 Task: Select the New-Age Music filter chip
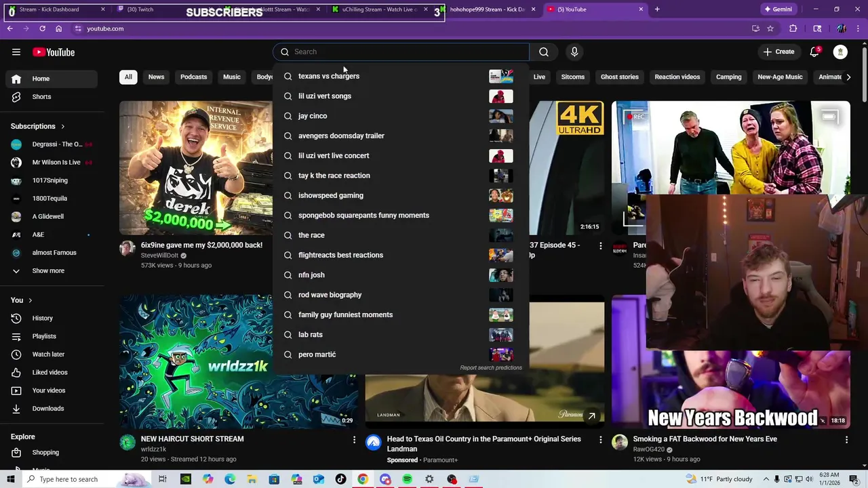(x=780, y=77)
